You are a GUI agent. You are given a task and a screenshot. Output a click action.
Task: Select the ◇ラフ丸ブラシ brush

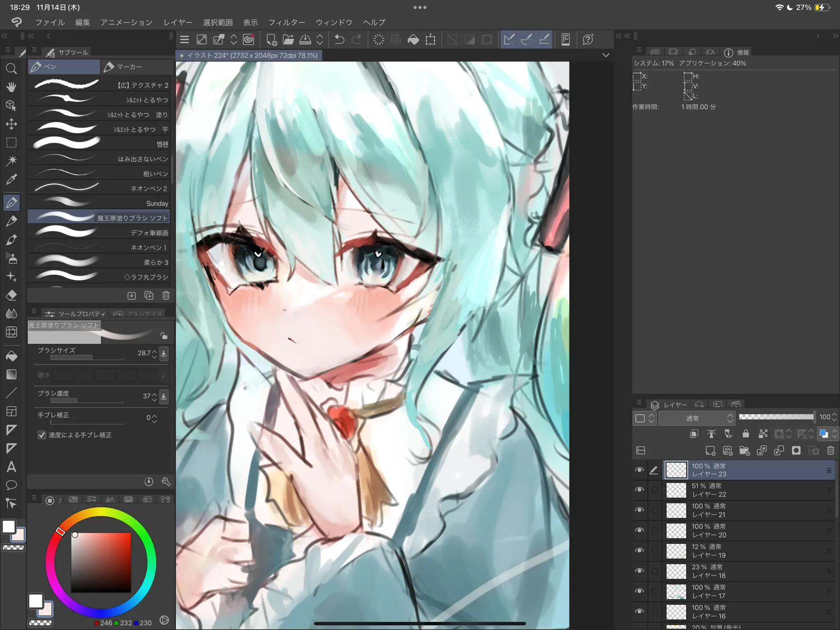pos(99,276)
